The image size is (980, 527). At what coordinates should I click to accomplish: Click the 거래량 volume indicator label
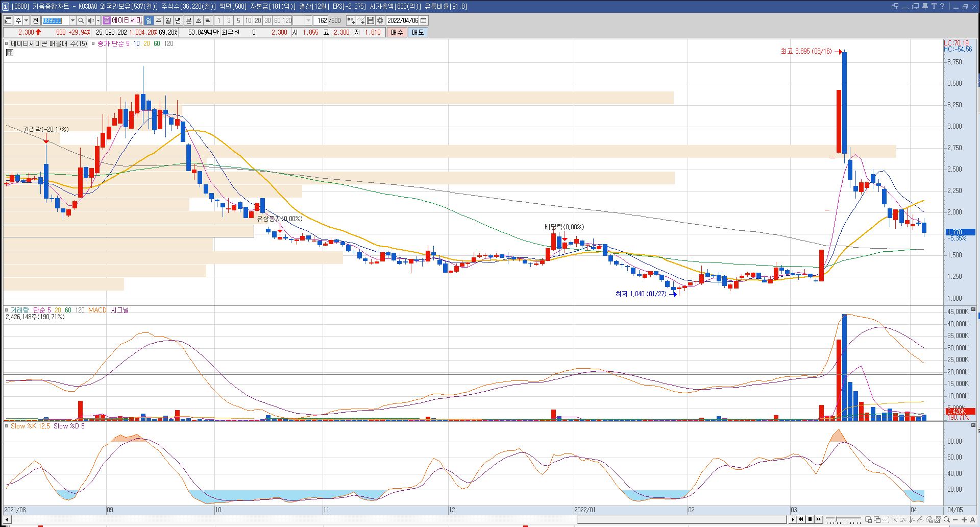click(x=20, y=310)
